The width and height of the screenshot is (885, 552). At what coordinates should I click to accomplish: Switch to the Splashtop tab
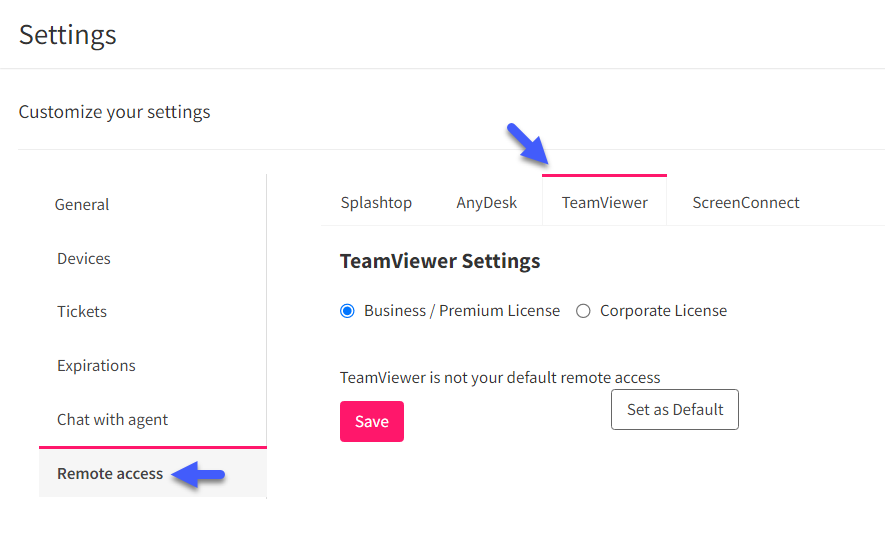pyautogui.click(x=376, y=203)
